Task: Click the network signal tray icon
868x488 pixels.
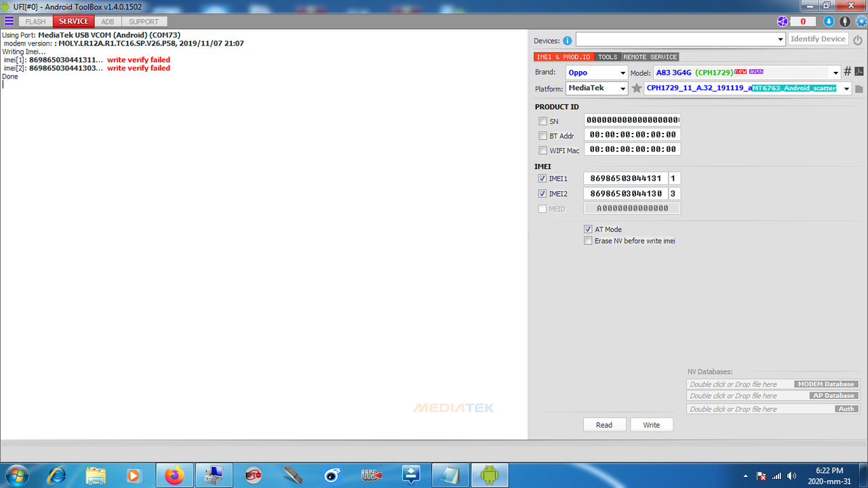Action: [x=776, y=476]
